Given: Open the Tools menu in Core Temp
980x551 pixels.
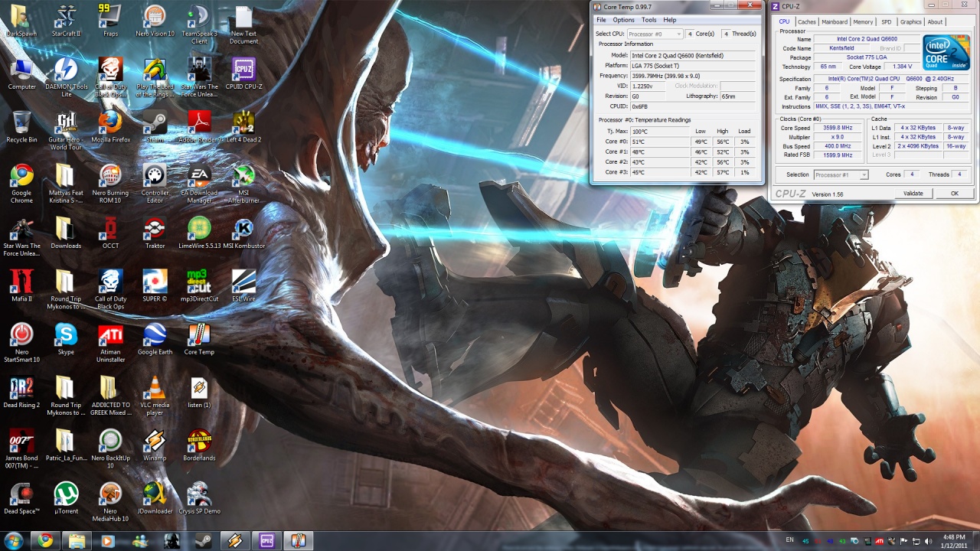Looking at the screenshot, I should pyautogui.click(x=648, y=20).
